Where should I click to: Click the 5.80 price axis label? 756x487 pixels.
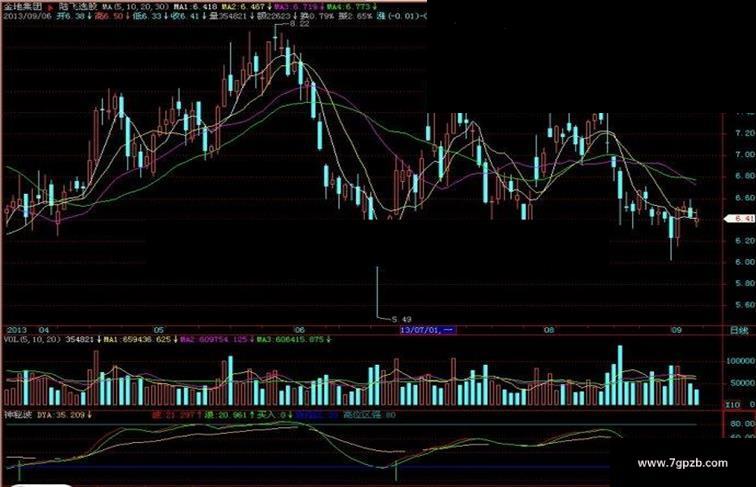[x=745, y=283]
